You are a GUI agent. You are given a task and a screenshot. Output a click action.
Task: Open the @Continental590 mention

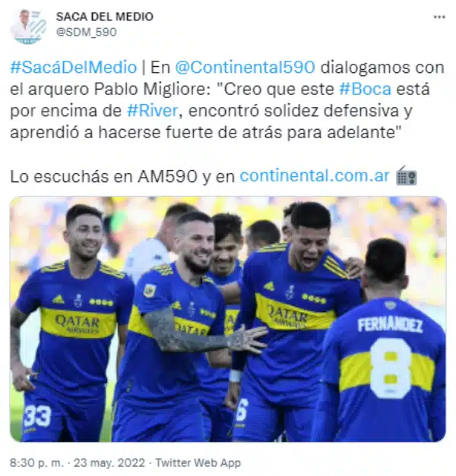click(245, 67)
